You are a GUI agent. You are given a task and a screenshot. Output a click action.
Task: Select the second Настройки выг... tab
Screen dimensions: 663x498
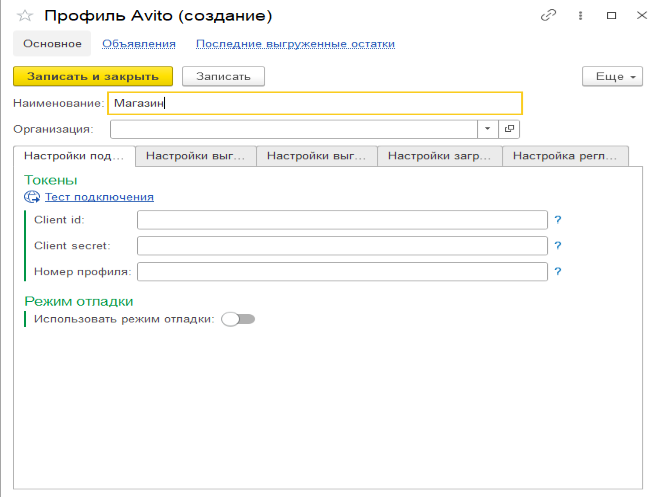[317, 155]
